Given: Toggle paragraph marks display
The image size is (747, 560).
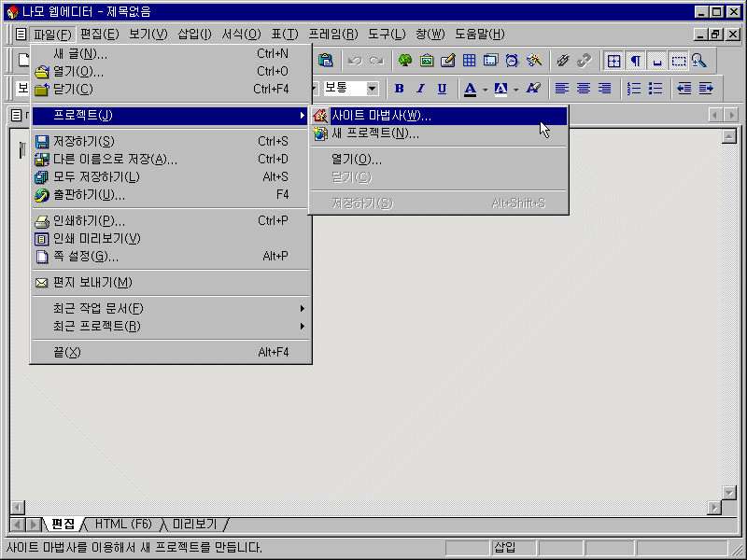Looking at the screenshot, I should point(636,61).
